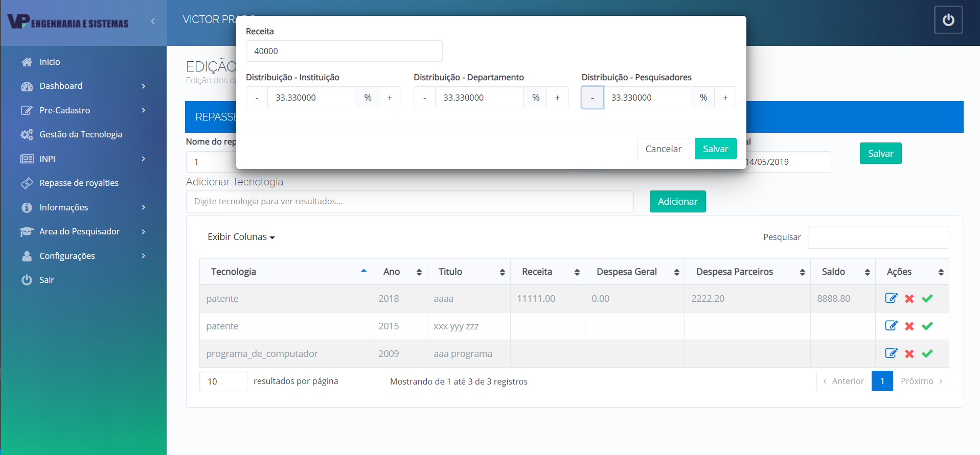
Task: Delete the xxx yyy zzz row
Action: pyautogui.click(x=909, y=326)
